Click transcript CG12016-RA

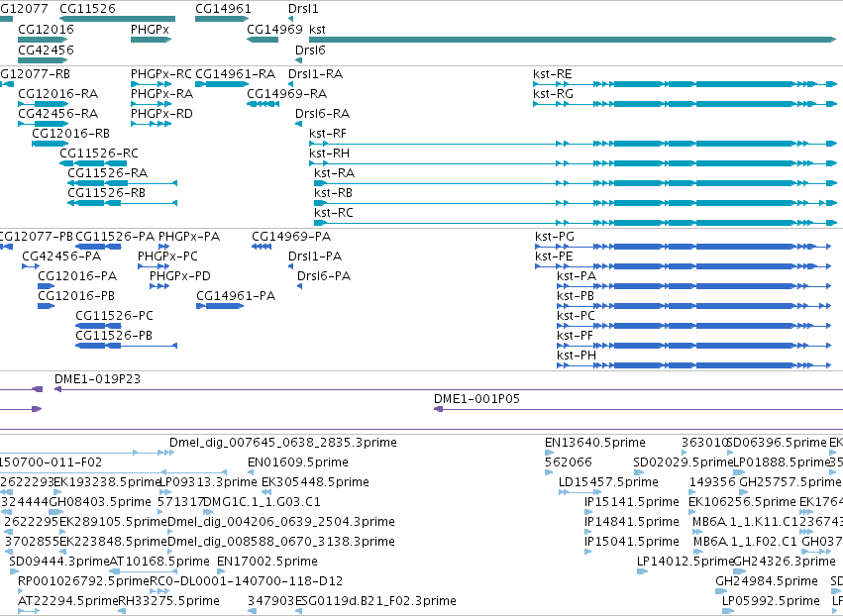pos(58,93)
